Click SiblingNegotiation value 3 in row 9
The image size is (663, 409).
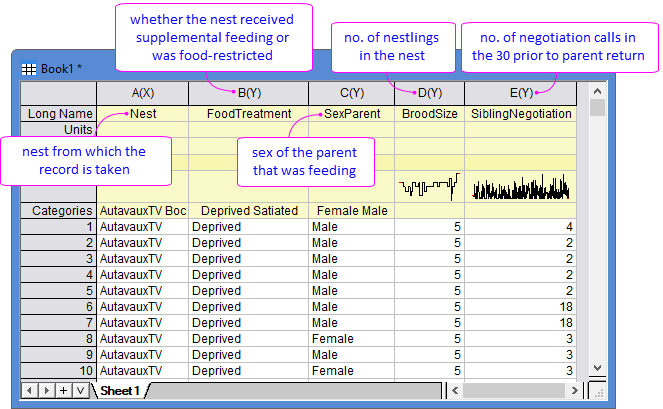click(521, 354)
